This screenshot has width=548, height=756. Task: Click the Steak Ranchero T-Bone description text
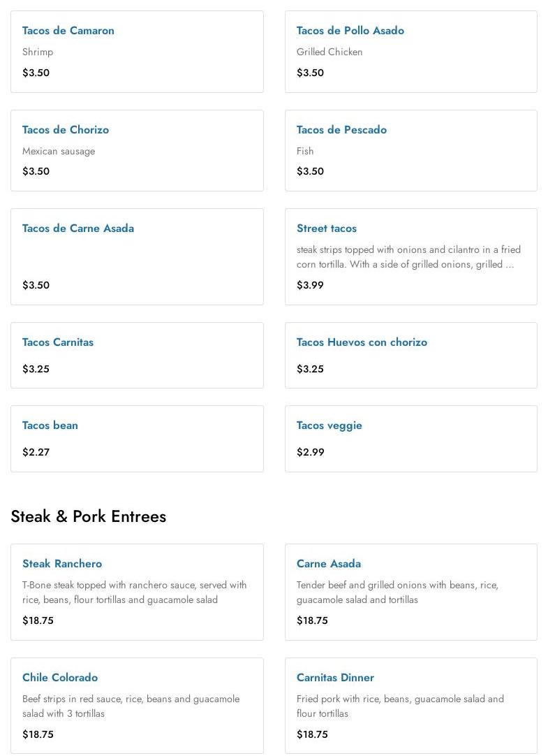pyautogui.click(x=134, y=593)
